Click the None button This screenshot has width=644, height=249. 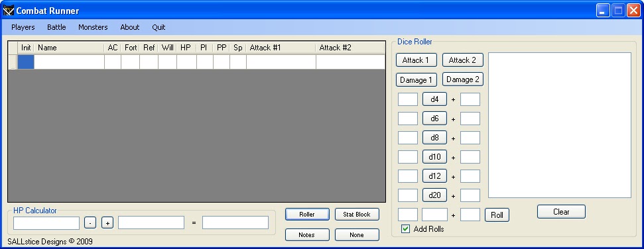point(357,234)
